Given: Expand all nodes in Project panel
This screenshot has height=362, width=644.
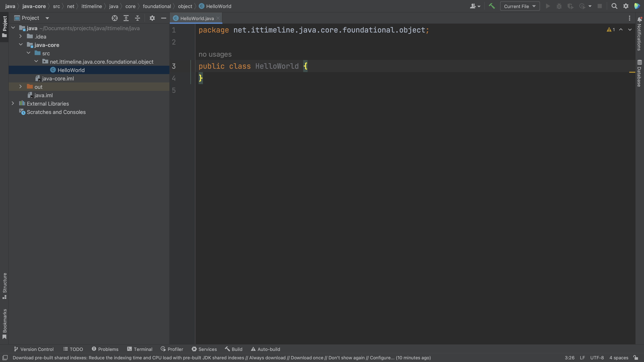Looking at the screenshot, I should point(126,18).
